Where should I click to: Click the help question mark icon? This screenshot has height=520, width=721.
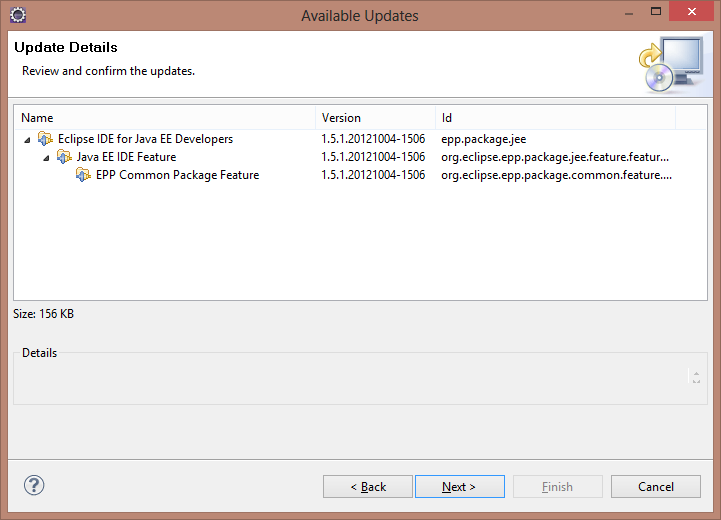[x=34, y=486]
